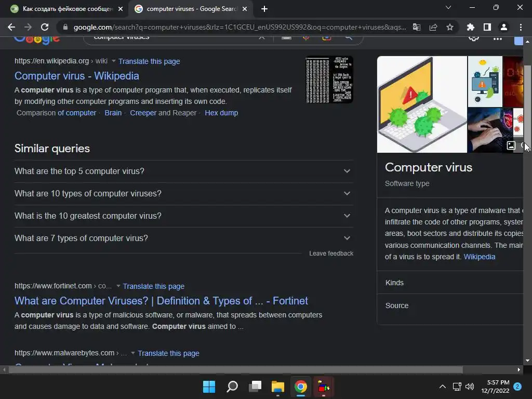Image resolution: width=532 pixels, height=399 pixels.
Task: Open the monitor warning illustration thumbnail
Action: 485,82
